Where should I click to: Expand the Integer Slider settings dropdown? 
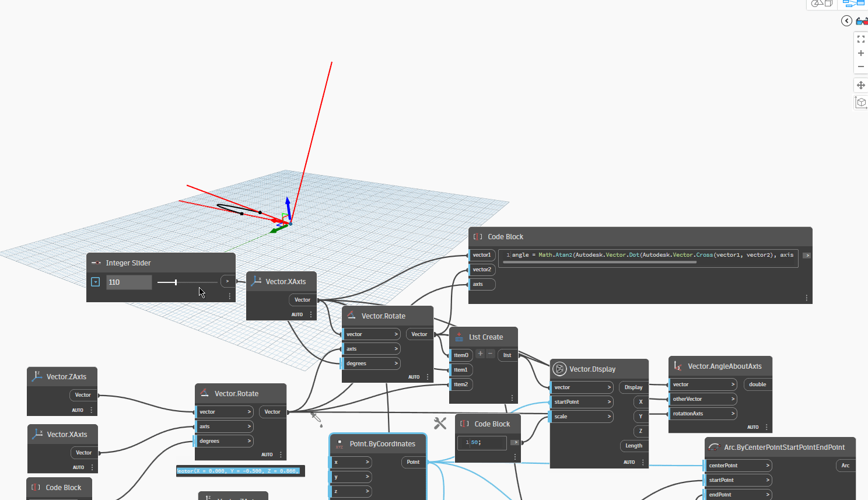coord(96,282)
